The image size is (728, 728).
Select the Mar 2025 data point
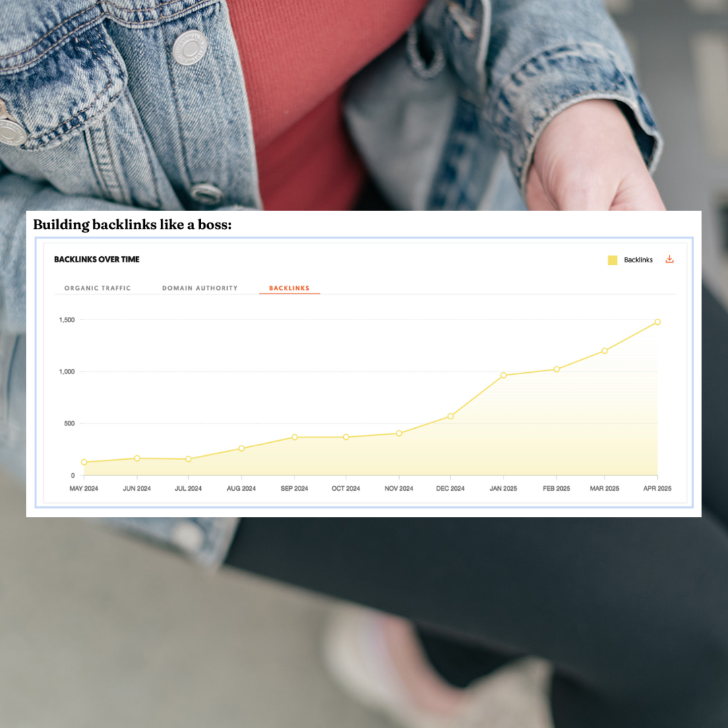pos(605,351)
